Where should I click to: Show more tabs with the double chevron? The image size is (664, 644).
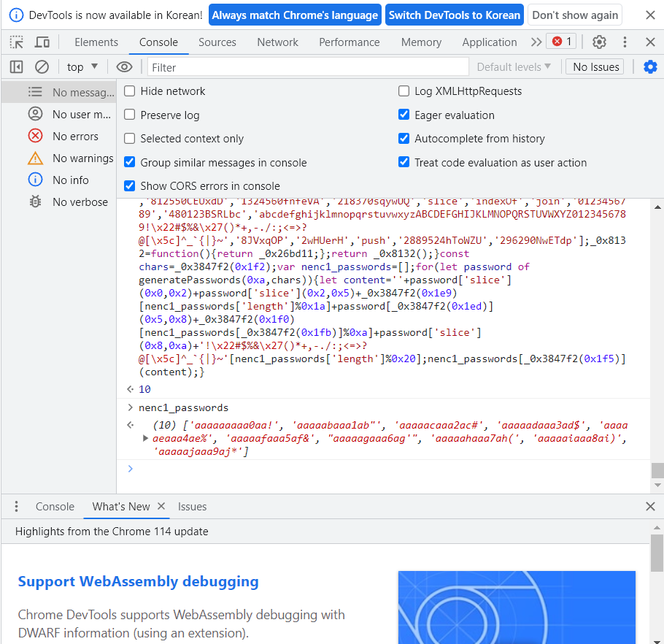pyautogui.click(x=536, y=42)
